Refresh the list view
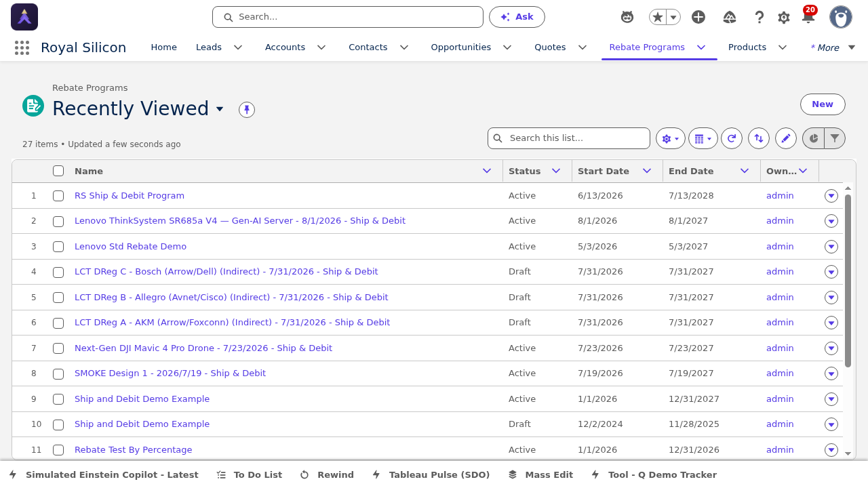868x488 pixels. tap(732, 138)
